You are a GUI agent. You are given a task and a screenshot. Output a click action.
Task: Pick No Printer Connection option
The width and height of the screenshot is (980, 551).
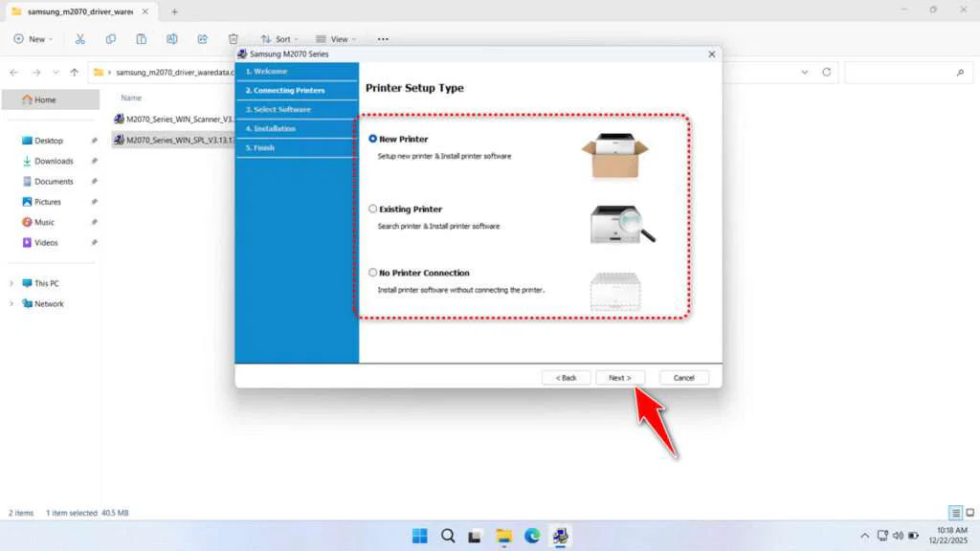click(x=373, y=273)
